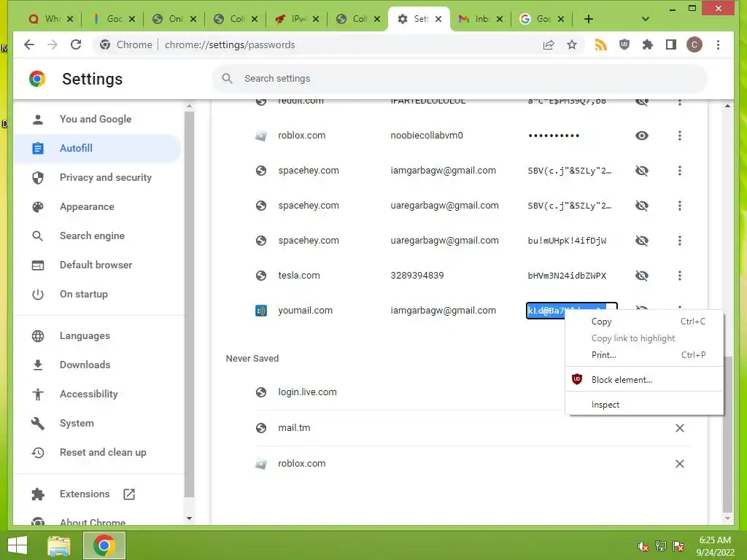Click the muted volume tray icon
Viewport: 747px width, 560px height.
point(643,546)
